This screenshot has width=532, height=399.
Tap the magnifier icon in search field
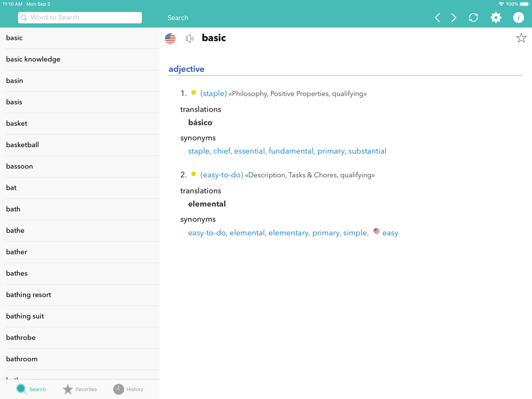click(x=24, y=18)
